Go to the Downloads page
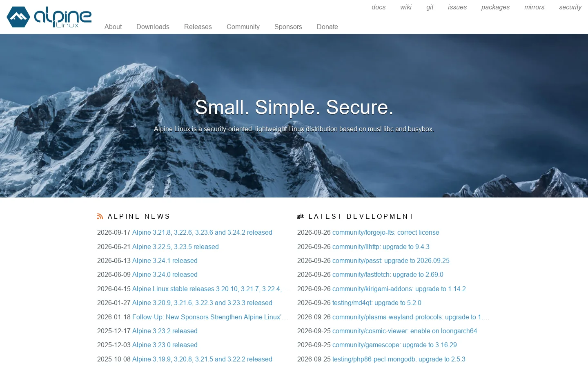 pos(153,27)
